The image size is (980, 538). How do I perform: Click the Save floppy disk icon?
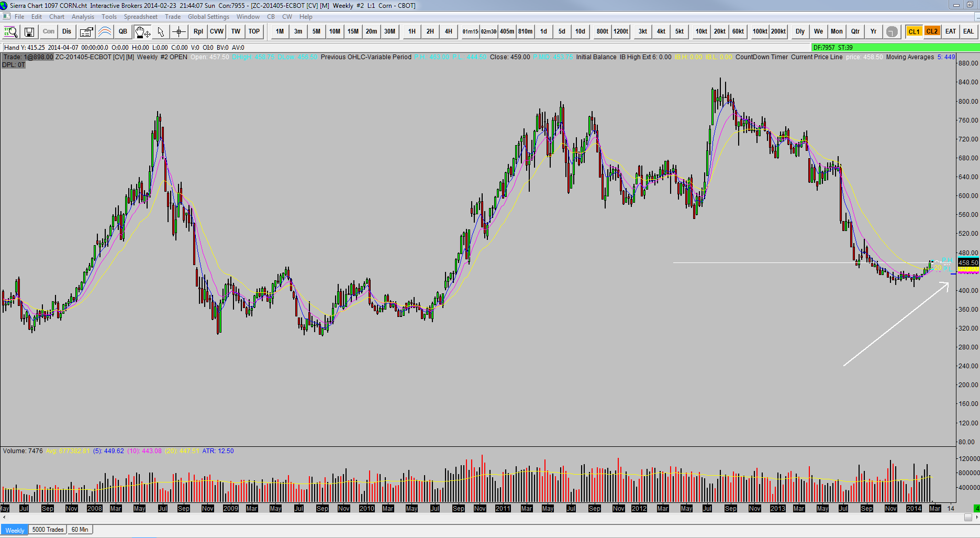click(29, 31)
